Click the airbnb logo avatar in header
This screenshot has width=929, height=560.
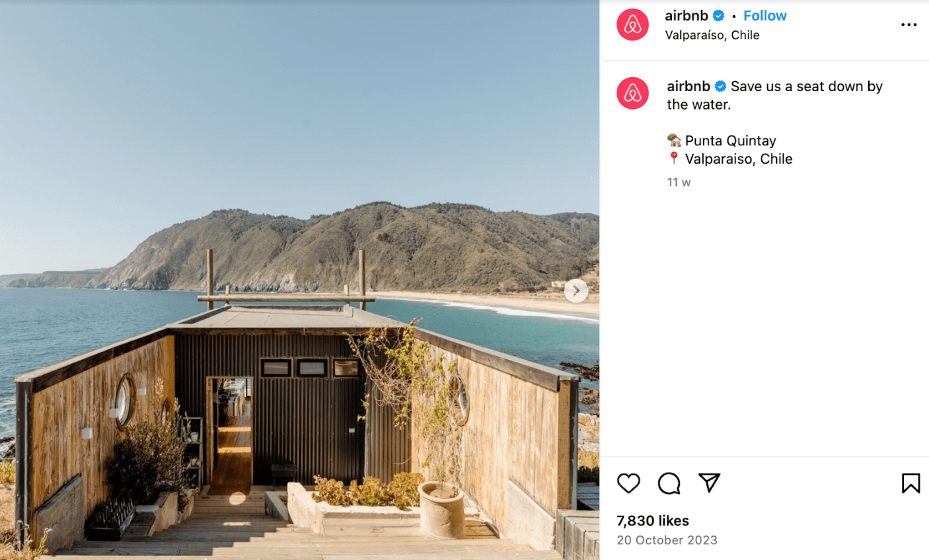point(632,25)
